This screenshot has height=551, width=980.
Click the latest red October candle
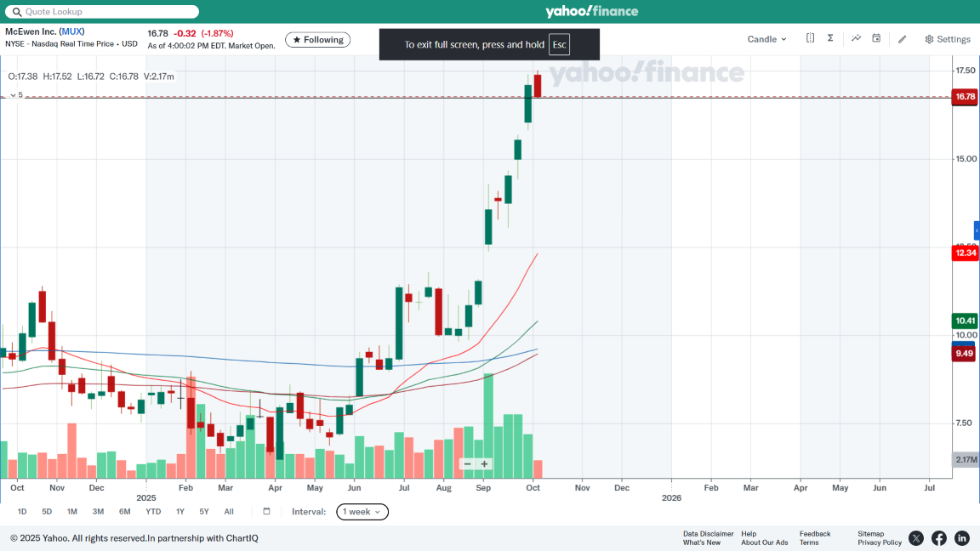[538, 86]
